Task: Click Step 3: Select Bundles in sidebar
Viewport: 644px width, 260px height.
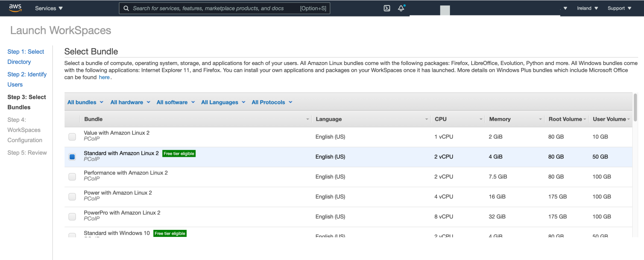Action: coord(27,102)
